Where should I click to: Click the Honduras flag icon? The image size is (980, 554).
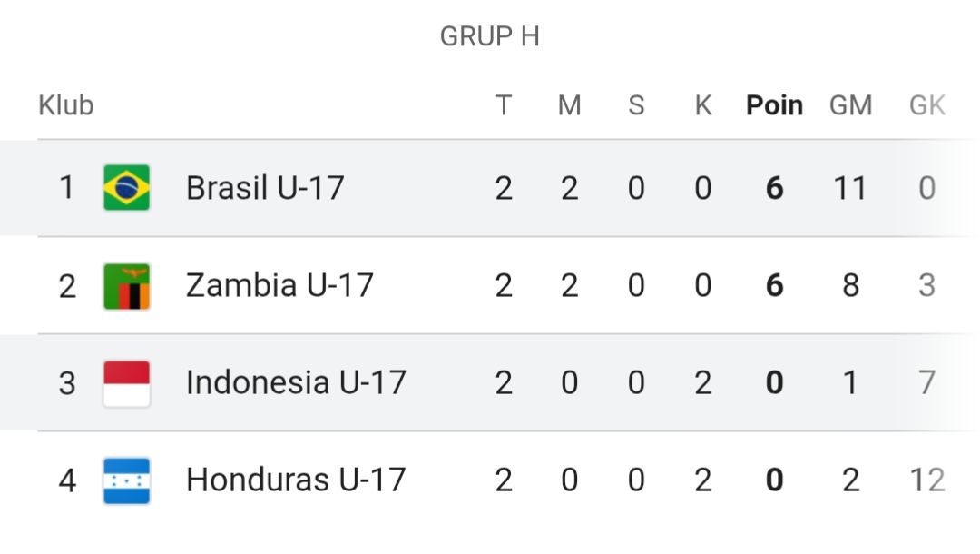pyautogui.click(x=126, y=480)
